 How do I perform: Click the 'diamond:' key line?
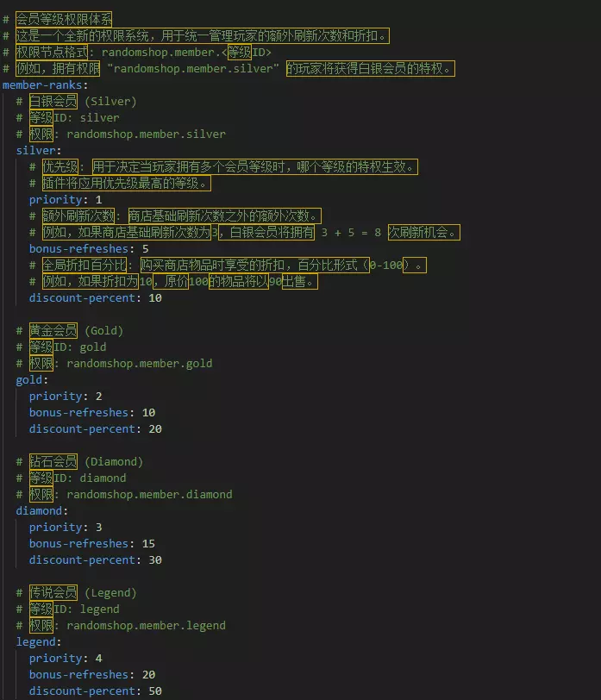coord(41,510)
